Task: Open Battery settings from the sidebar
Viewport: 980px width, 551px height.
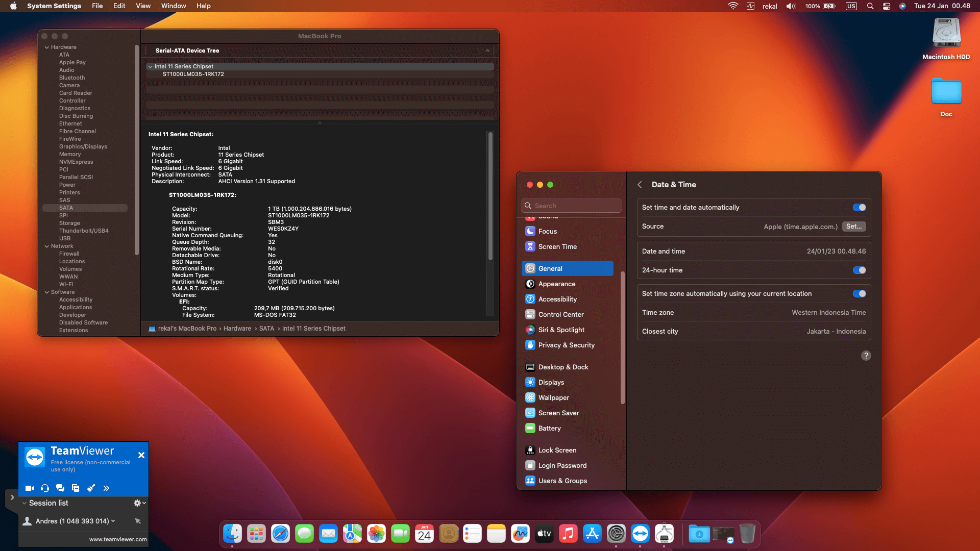Action: tap(549, 428)
